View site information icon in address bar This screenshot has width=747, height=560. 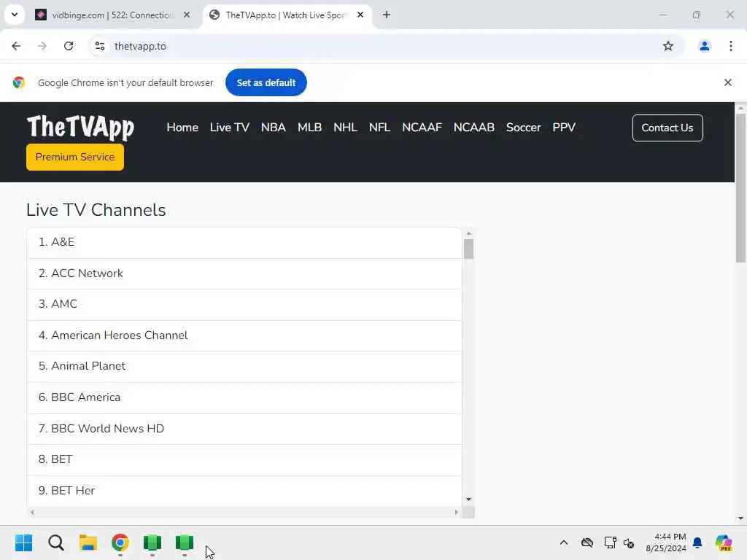tap(100, 46)
